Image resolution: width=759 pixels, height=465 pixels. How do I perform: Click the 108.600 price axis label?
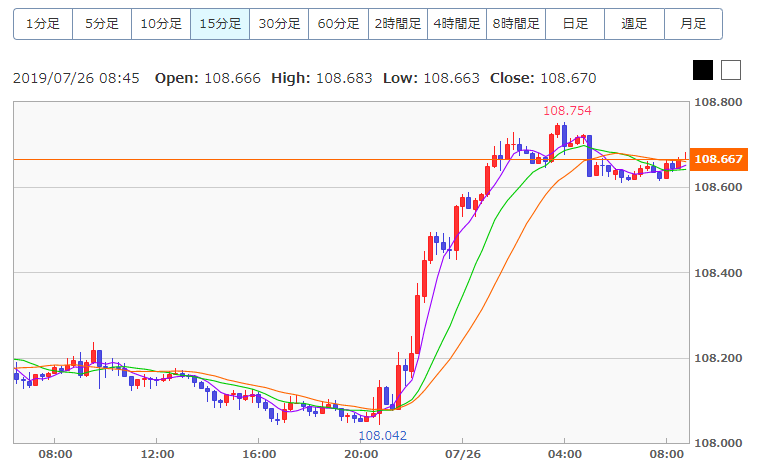pyautogui.click(x=718, y=187)
